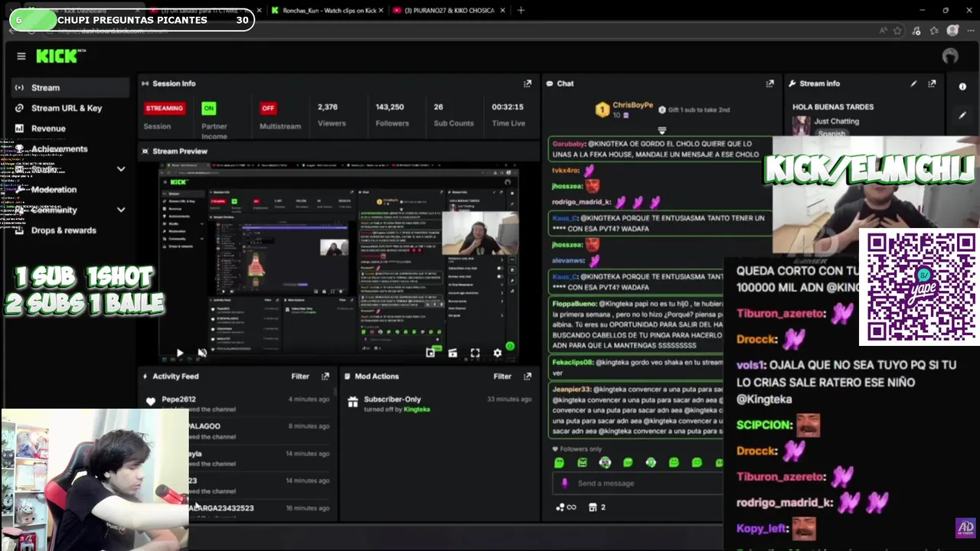
Task: Click the 00:32:15 Time Live stat
Action: pos(508,115)
